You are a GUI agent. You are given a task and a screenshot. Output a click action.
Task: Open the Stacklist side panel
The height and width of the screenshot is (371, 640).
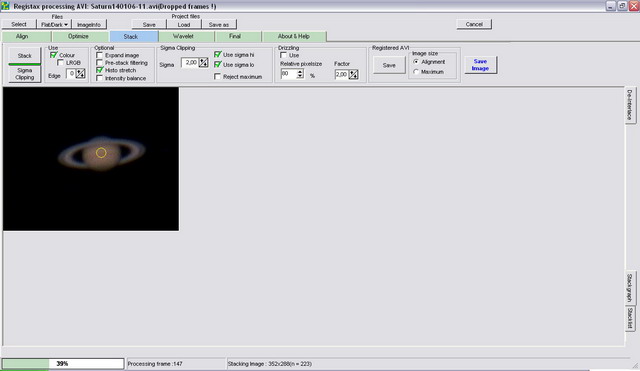coord(629,318)
